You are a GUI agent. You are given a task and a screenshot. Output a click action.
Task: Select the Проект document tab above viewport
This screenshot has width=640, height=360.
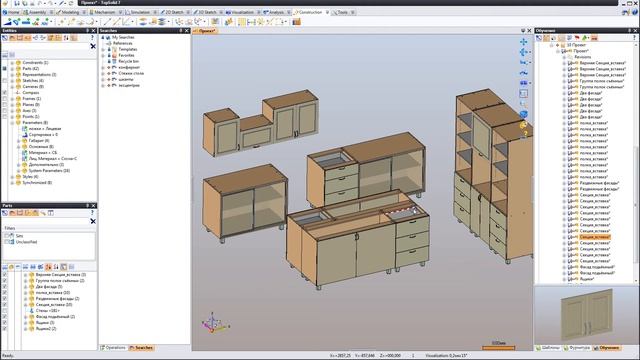(205, 31)
